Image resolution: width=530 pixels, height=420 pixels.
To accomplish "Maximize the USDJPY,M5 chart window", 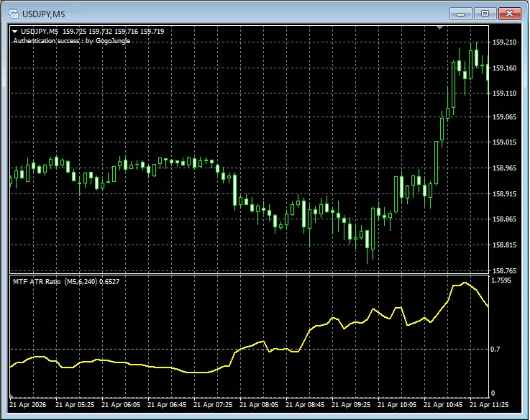I will pos(485,13).
